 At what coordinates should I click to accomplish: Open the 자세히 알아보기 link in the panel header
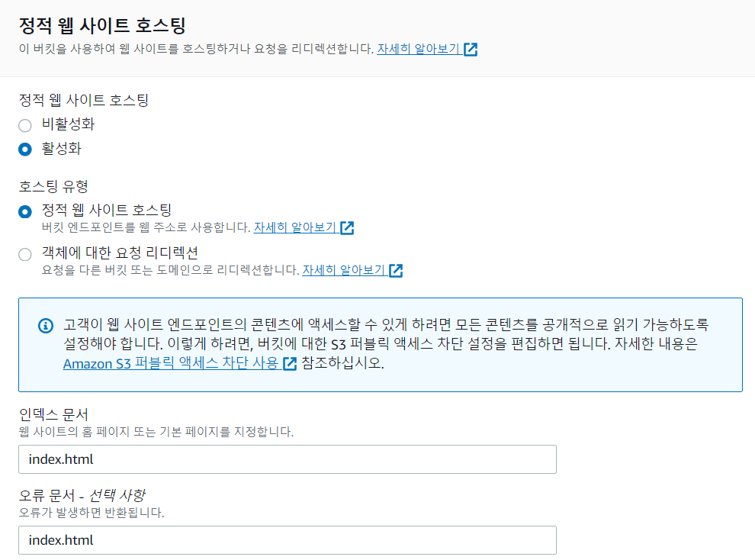418,50
